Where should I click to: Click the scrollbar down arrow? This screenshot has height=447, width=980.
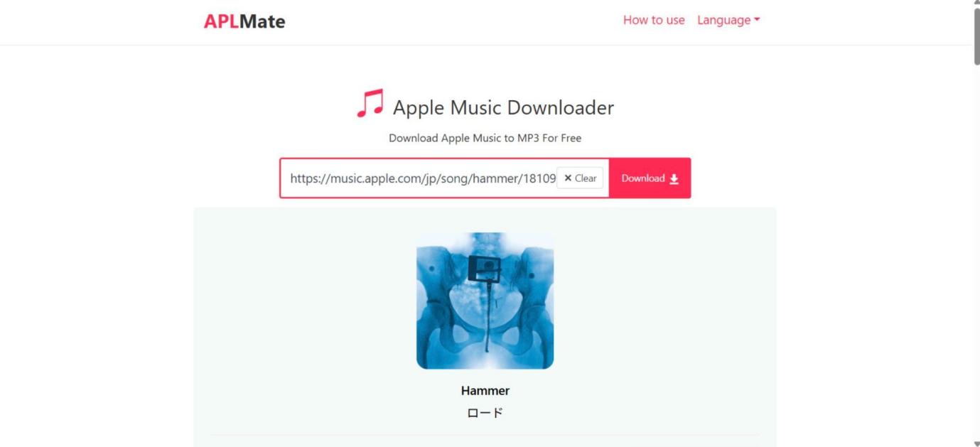pyautogui.click(x=976, y=443)
